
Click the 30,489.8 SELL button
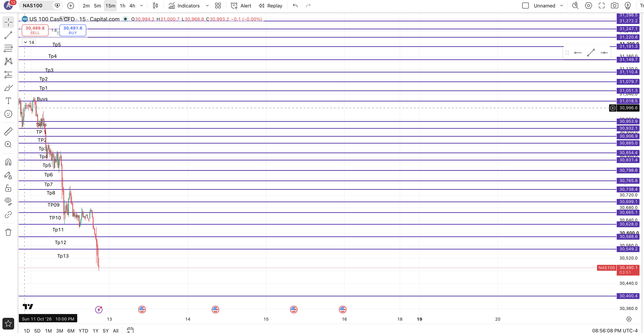(35, 30)
